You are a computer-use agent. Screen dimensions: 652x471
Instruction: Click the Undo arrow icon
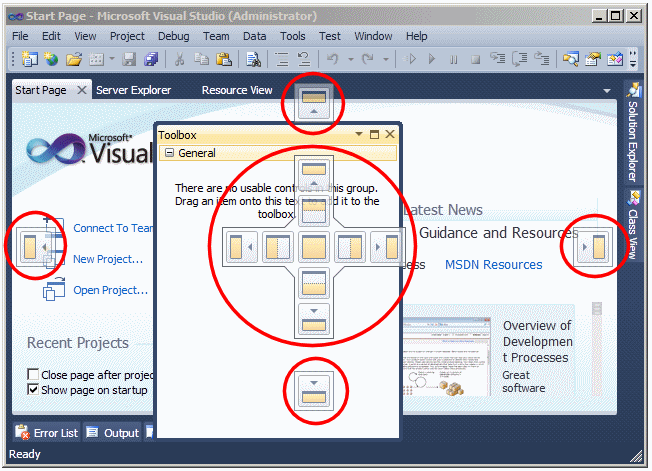333,59
